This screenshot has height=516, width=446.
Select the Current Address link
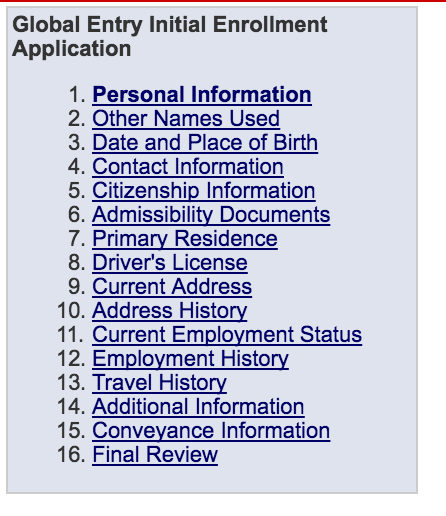(x=172, y=287)
